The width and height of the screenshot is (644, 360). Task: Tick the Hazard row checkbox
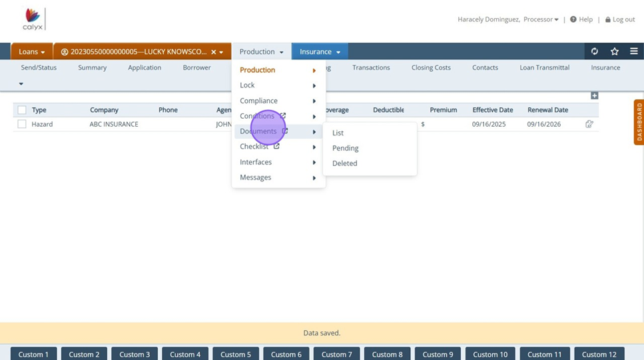[22, 124]
